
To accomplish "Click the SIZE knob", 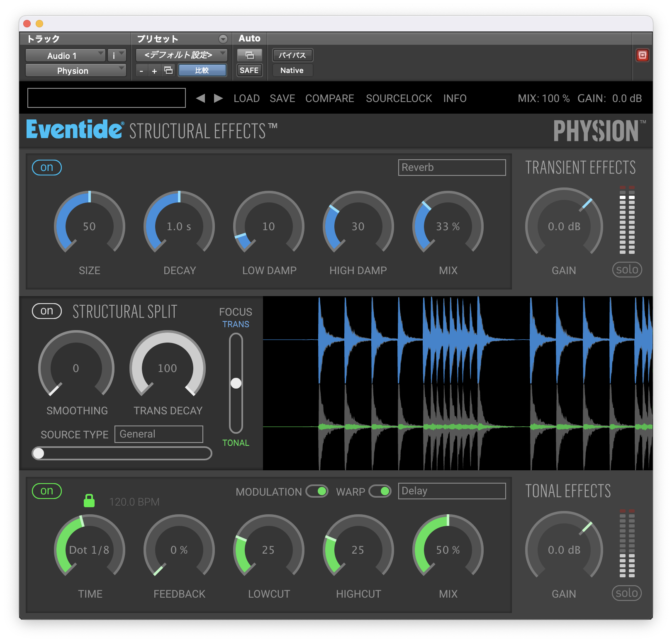I will tap(90, 226).
